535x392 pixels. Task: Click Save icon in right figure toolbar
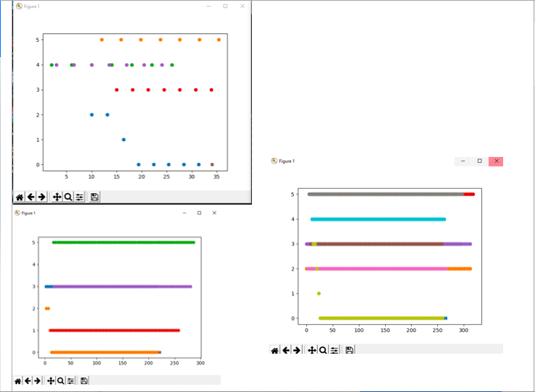[350, 350]
